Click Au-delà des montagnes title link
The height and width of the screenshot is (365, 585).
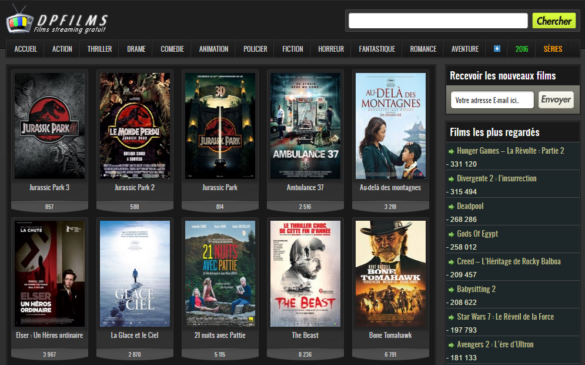coord(390,187)
